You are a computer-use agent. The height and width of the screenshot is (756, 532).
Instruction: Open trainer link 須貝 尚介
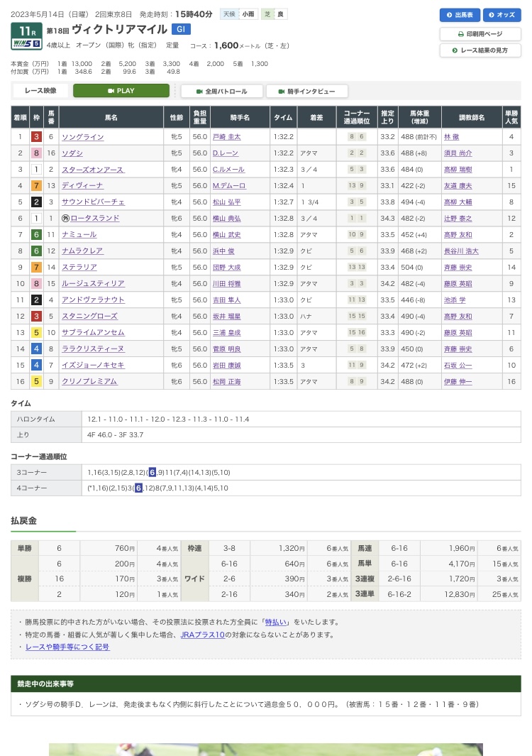coord(458,153)
